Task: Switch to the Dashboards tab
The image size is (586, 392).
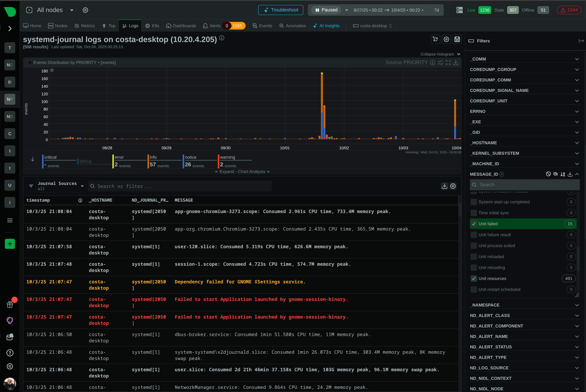Action: [184, 25]
